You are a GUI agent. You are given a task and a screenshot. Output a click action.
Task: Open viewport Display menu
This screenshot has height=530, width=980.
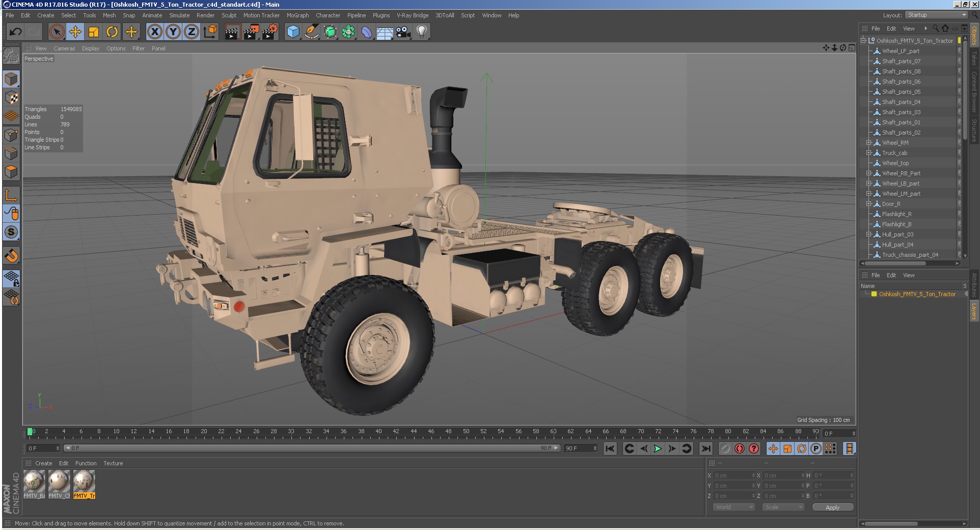pyautogui.click(x=91, y=48)
